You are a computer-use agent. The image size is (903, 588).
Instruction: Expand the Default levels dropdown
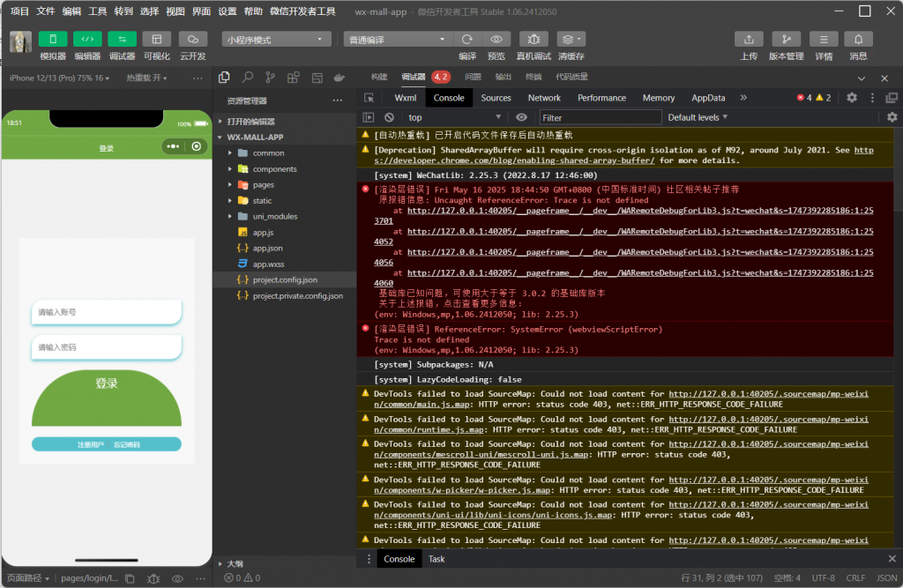click(698, 117)
